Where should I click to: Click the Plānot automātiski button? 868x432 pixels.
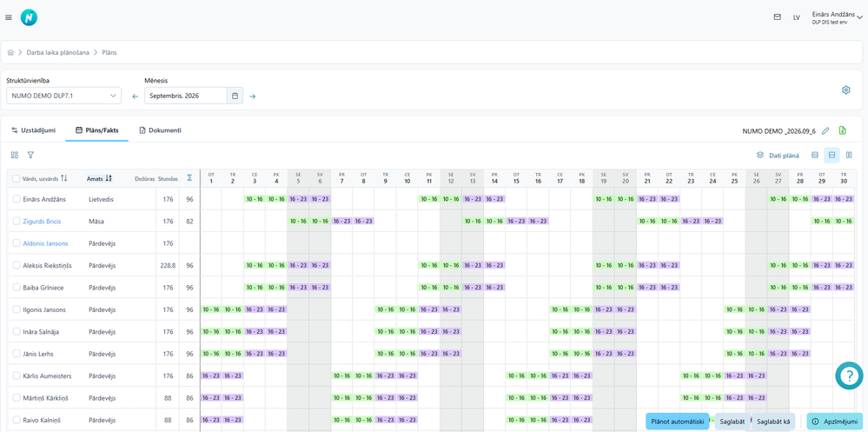pyautogui.click(x=677, y=422)
